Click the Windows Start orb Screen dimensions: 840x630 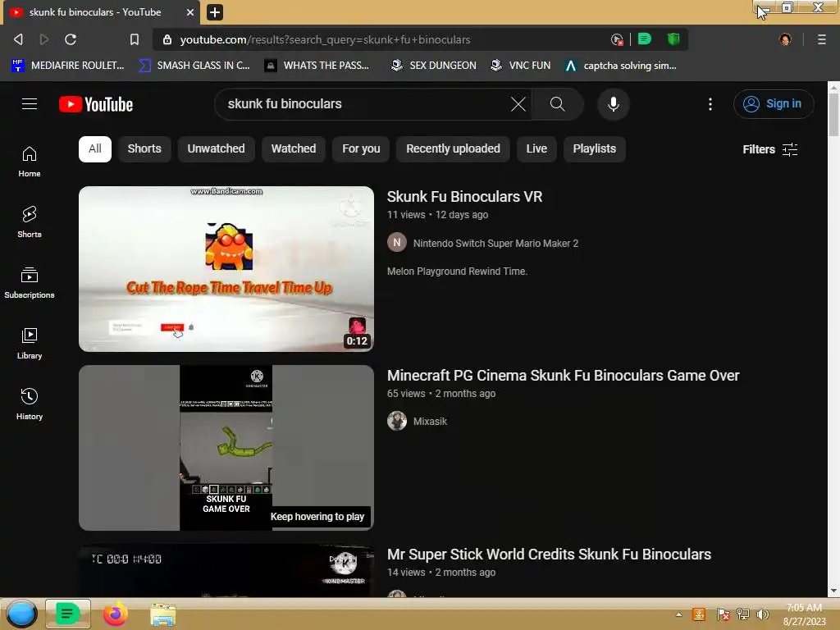[x=21, y=614]
